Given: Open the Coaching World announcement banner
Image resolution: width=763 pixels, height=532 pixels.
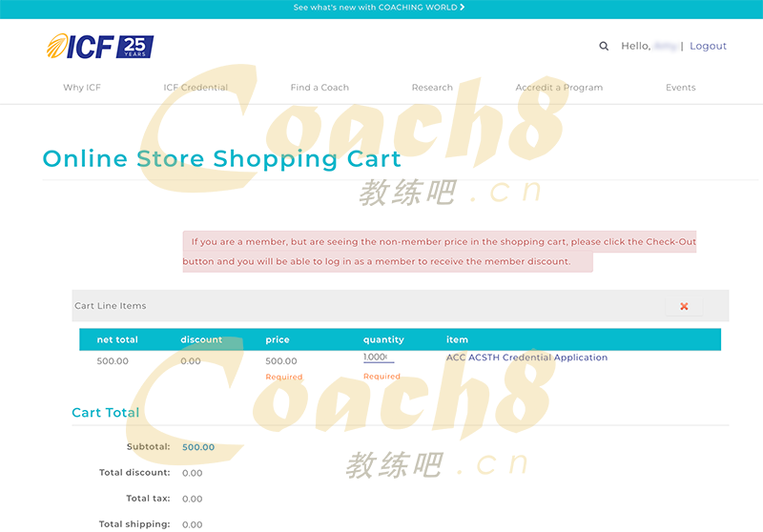Looking at the screenshot, I should point(380,8).
